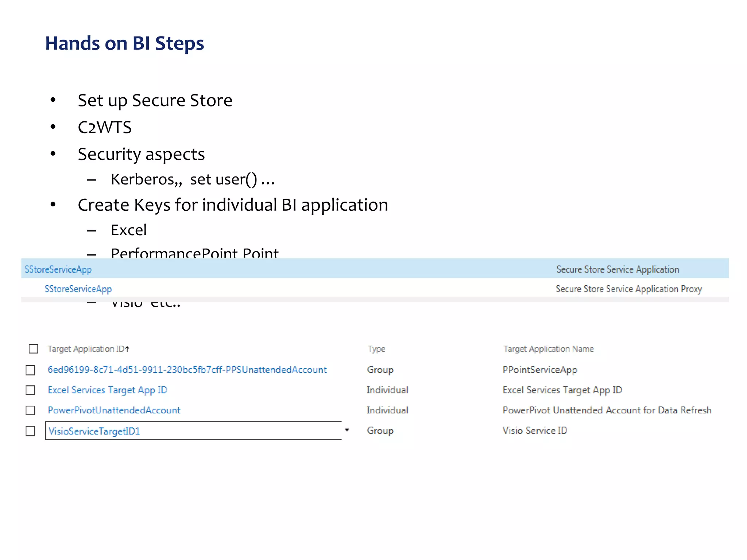Viewport: 747px width, 560px height.
Task: Click the Type column header
Action: tap(376, 349)
